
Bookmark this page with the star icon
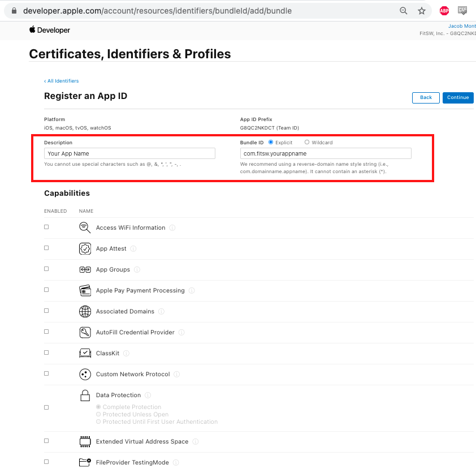422,11
